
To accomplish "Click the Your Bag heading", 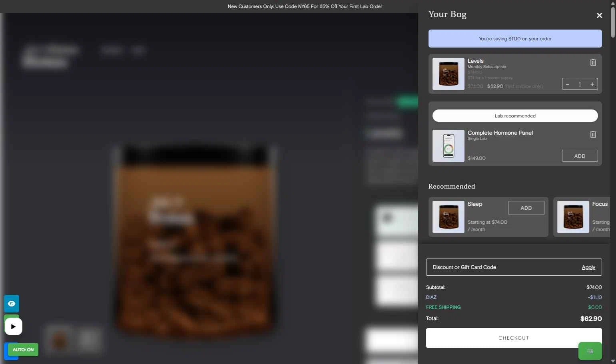I will [x=447, y=14].
